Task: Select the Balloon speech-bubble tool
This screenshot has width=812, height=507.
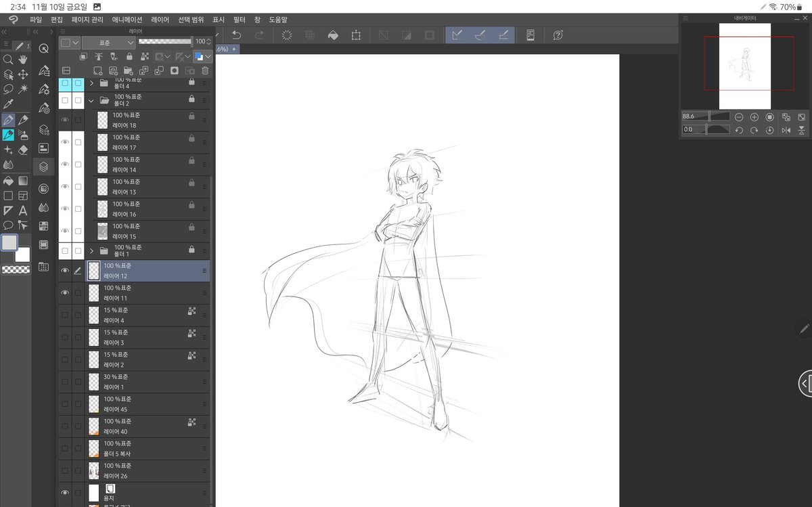Action: click(x=8, y=225)
